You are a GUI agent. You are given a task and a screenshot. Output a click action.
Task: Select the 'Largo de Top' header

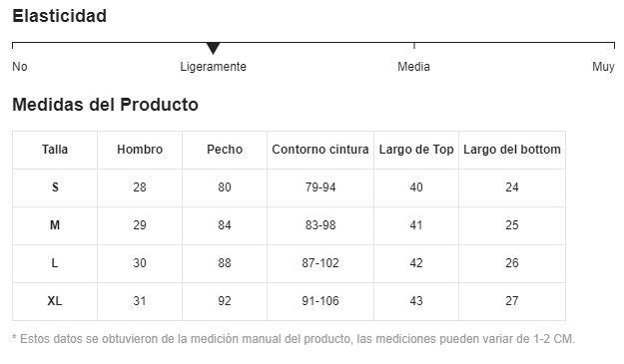click(x=416, y=150)
